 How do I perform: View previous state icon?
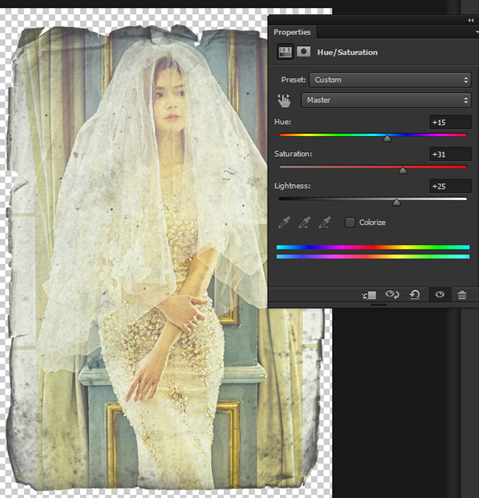[x=392, y=294]
